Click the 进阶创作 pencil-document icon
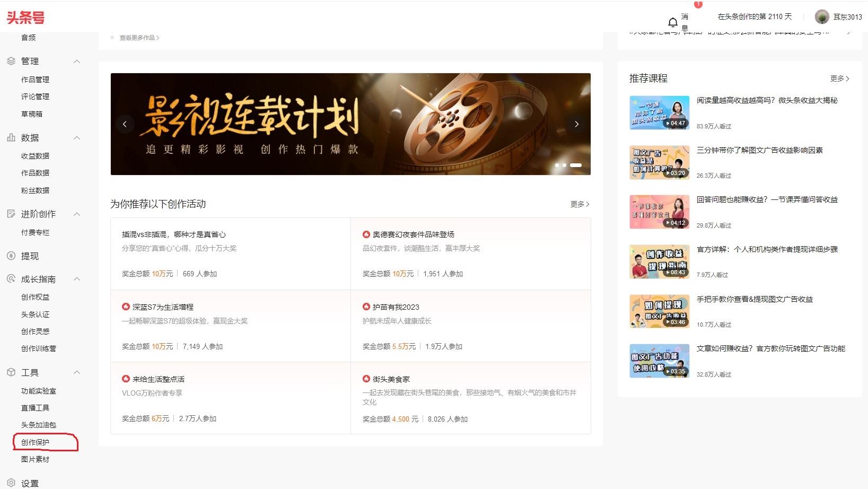Image resolution: width=868 pixels, height=489 pixels. (x=10, y=213)
